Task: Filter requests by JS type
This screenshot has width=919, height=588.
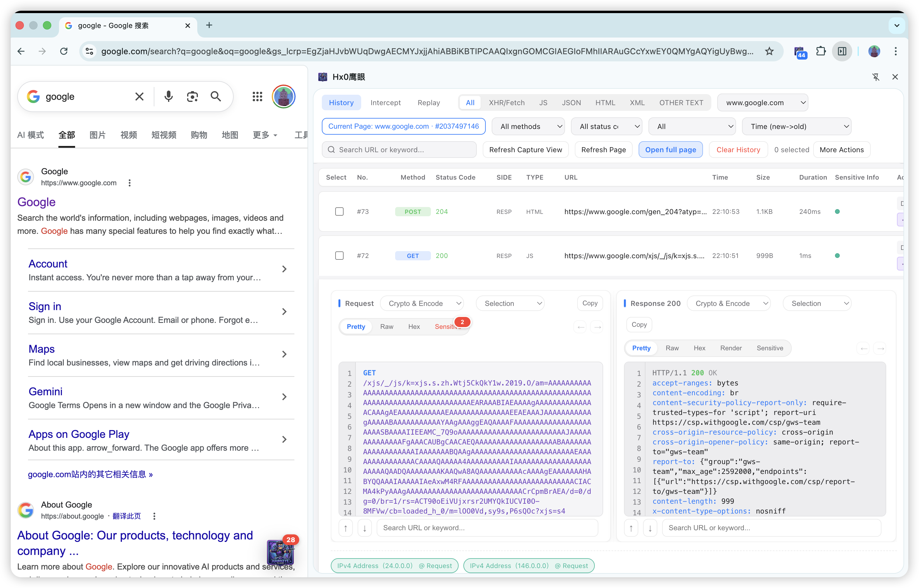Action: tap(543, 103)
